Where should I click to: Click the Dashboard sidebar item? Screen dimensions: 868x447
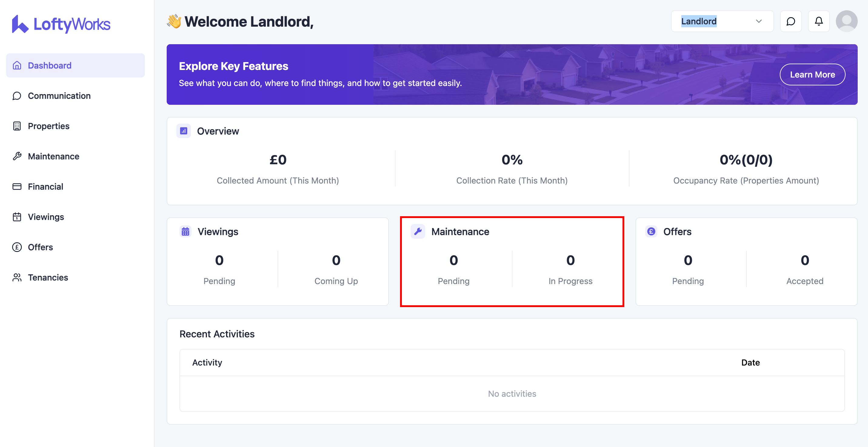(x=49, y=66)
